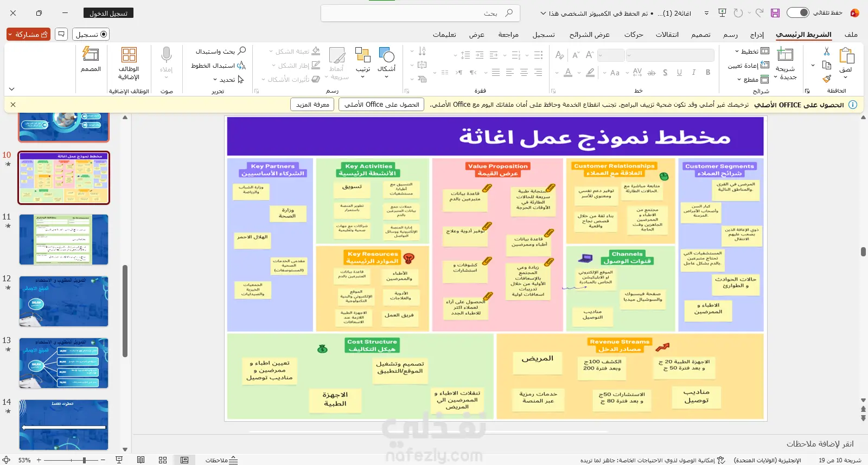Open the font size combo box

611,55
